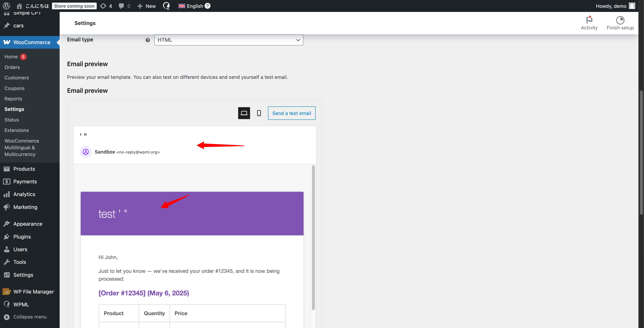Click the Sandbox sender avatar icon
The height and width of the screenshot is (328, 644).
(x=86, y=152)
